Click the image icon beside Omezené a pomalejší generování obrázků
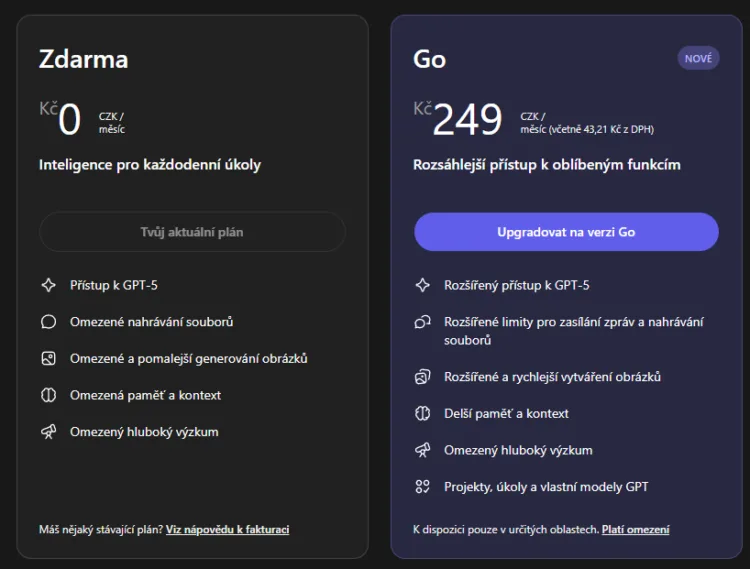This screenshot has width=750, height=569. pos(48,359)
